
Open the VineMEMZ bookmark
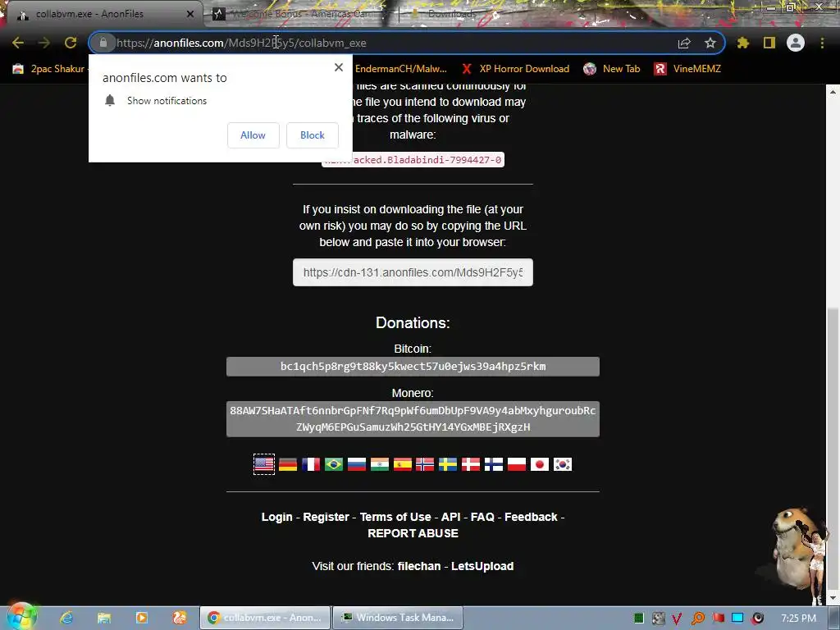688,69
